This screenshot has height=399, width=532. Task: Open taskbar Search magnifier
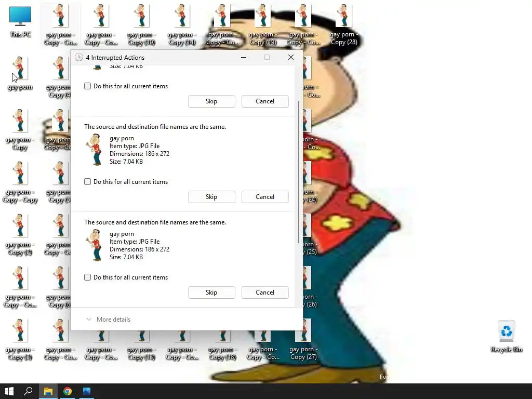pyautogui.click(x=28, y=391)
